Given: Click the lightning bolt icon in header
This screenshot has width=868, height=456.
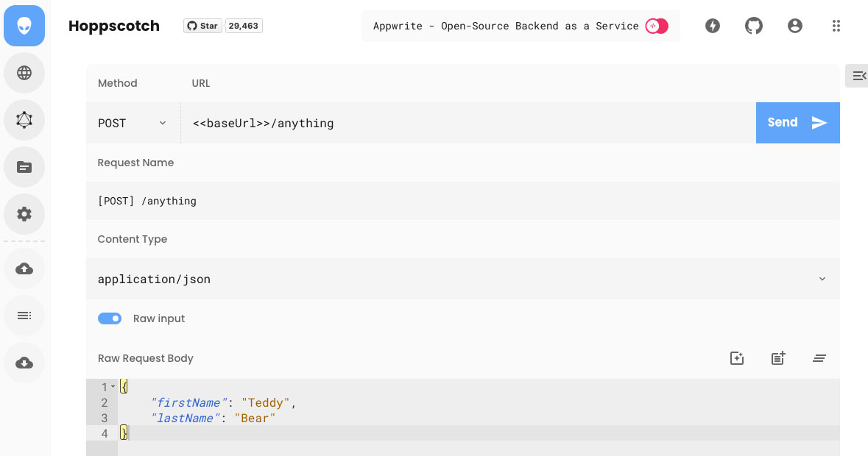Looking at the screenshot, I should (712, 26).
